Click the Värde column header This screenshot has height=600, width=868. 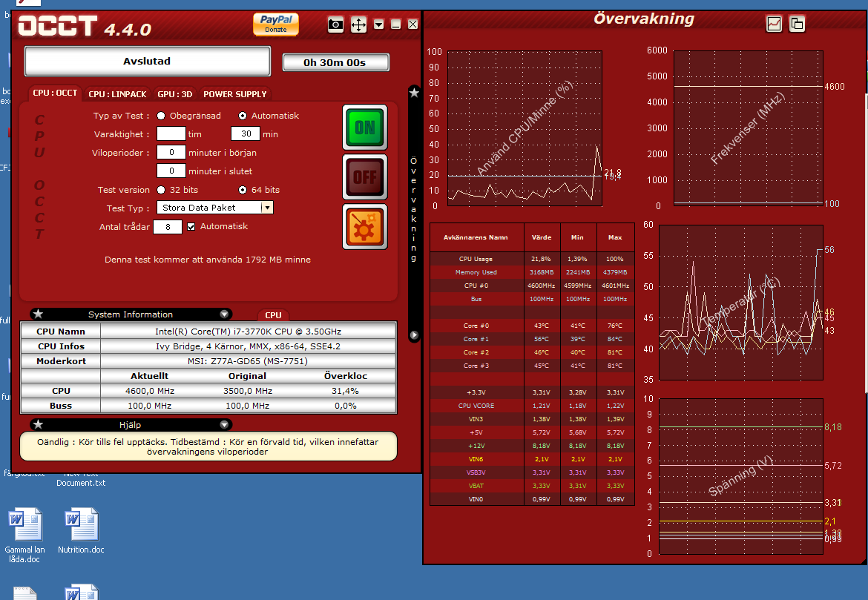[542, 237]
